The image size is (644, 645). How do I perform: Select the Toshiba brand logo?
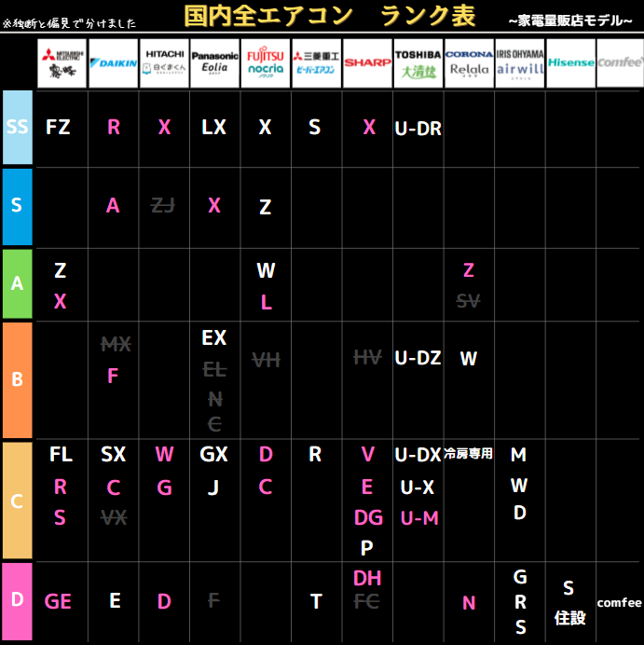[x=418, y=63]
